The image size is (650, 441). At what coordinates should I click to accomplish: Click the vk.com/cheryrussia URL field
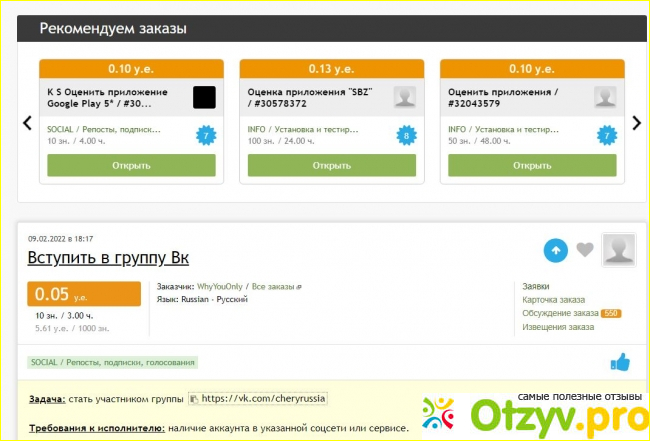pyautogui.click(x=263, y=398)
